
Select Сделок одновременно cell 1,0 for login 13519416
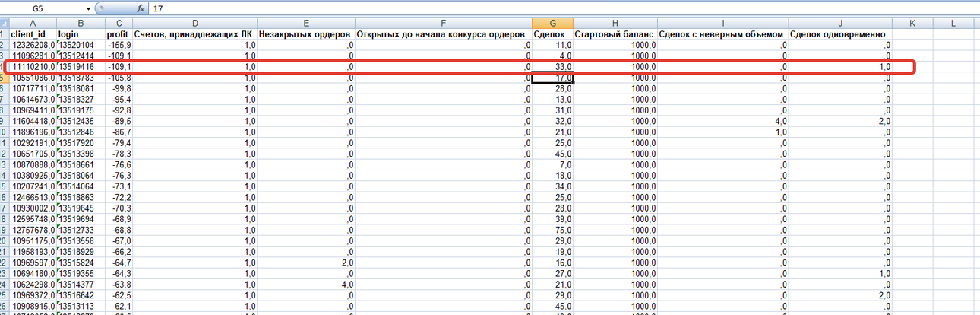840,67
